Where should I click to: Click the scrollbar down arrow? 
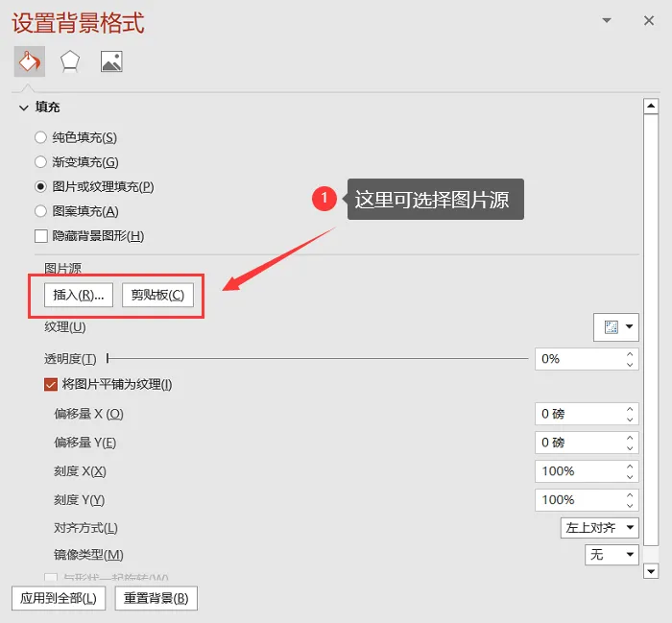pyautogui.click(x=651, y=571)
